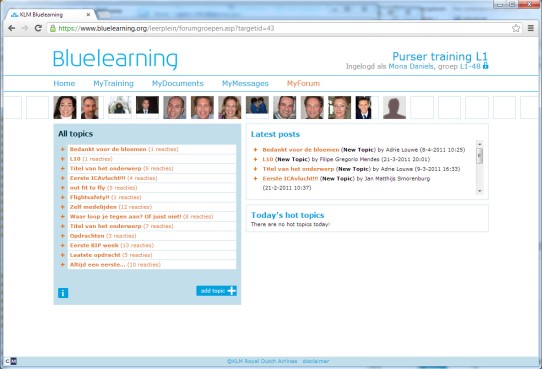Reload the page using the refresh icon
This screenshot has height=369, width=542.
(38, 28)
